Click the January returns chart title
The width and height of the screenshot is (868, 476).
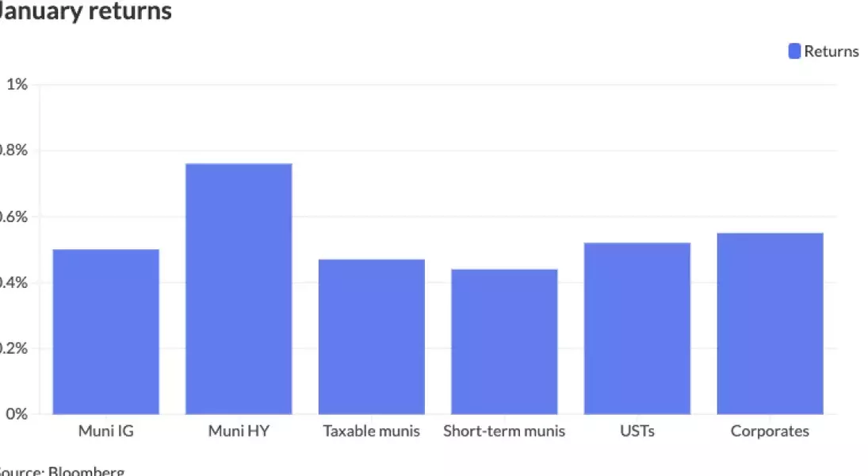pyautogui.click(x=86, y=12)
